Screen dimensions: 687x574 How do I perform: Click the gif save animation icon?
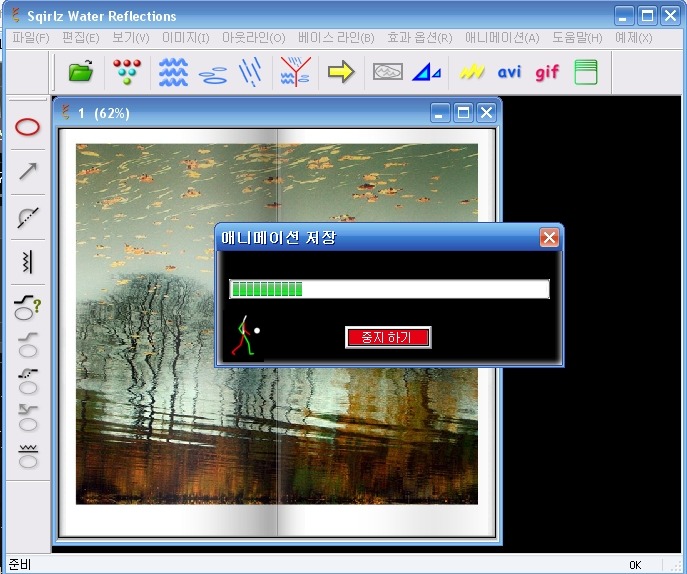pos(547,72)
